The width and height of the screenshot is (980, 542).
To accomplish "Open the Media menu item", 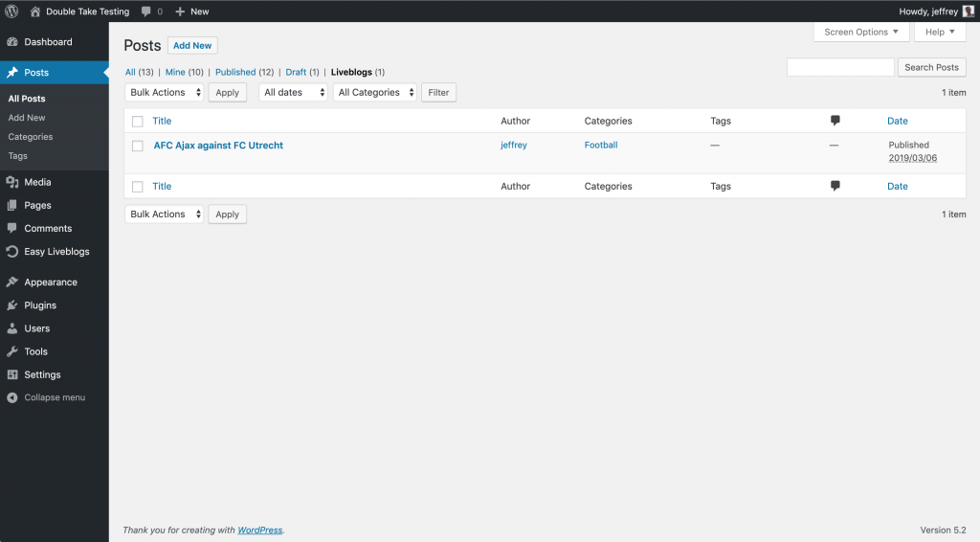I will (x=55, y=182).
